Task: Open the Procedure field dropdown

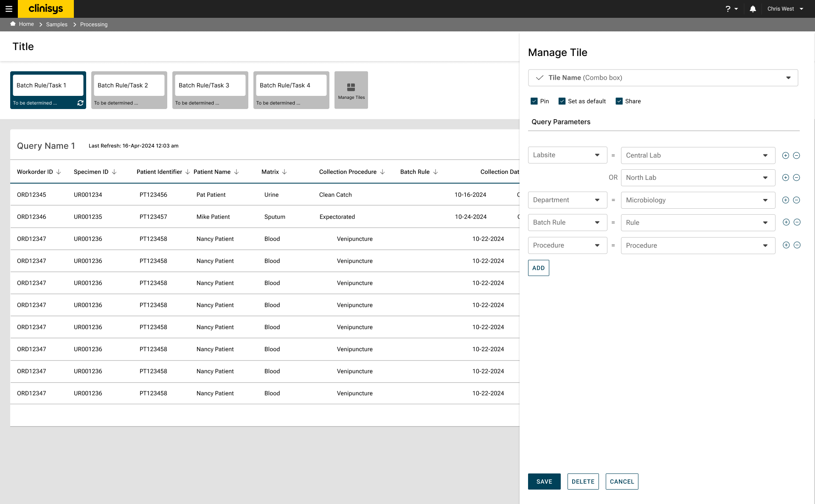Action: pos(568,246)
